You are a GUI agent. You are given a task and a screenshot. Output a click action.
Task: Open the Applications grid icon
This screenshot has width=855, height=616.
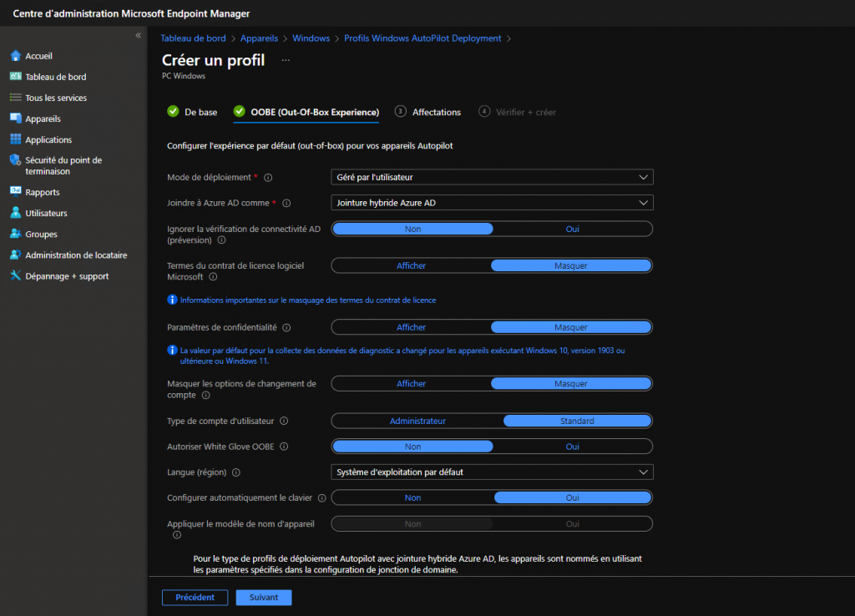pyautogui.click(x=16, y=139)
